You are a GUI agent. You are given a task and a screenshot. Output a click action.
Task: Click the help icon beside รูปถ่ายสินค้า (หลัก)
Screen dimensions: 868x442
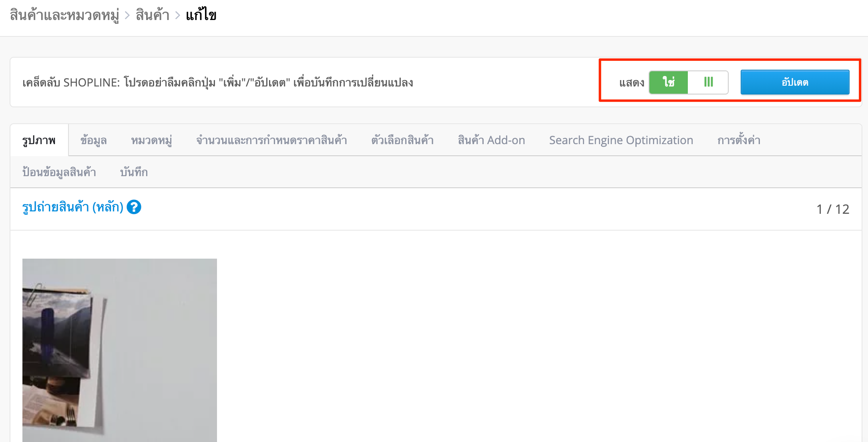coord(134,207)
